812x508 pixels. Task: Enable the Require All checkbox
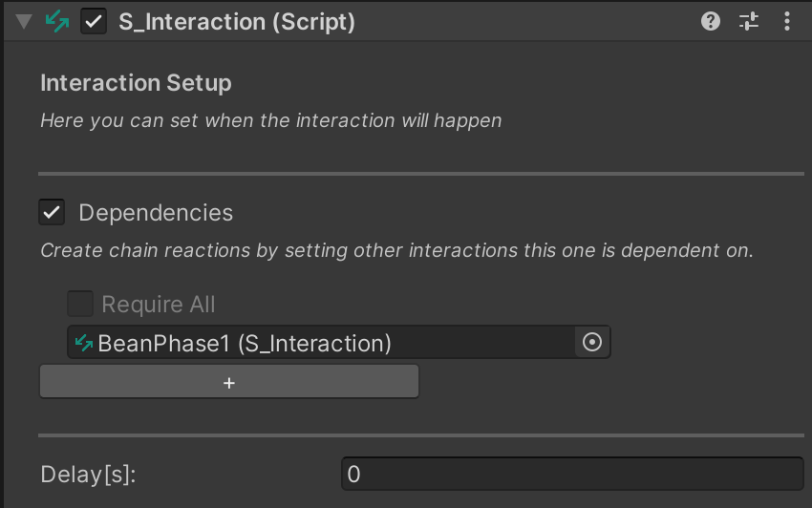[x=80, y=305]
